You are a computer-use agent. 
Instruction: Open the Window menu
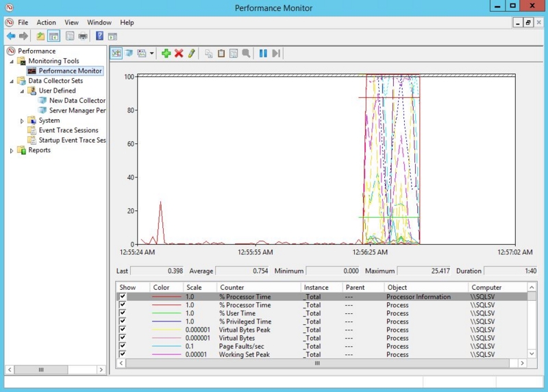pyautogui.click(x=99, y=23)
